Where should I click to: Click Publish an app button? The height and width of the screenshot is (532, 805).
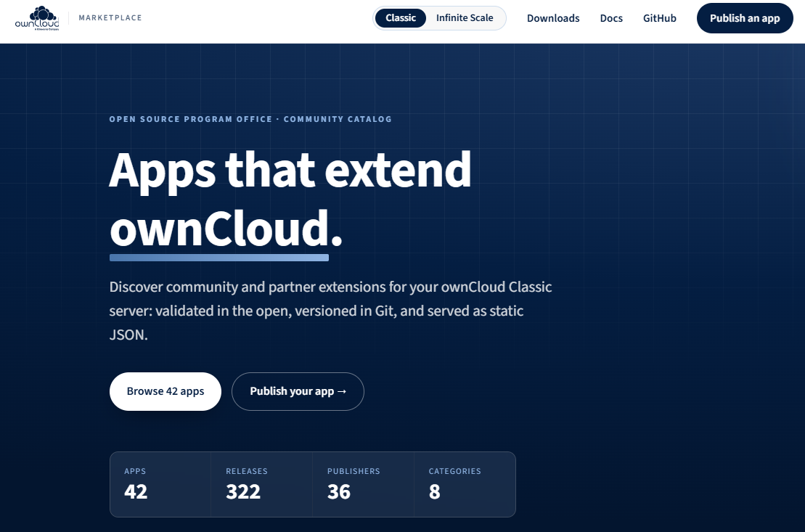pos(745,18)
